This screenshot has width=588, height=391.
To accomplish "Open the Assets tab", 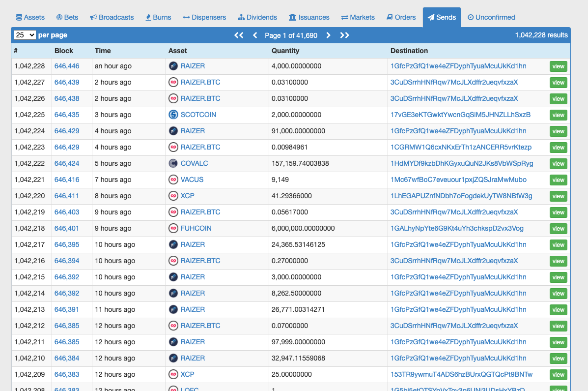I will coord(30,17).
